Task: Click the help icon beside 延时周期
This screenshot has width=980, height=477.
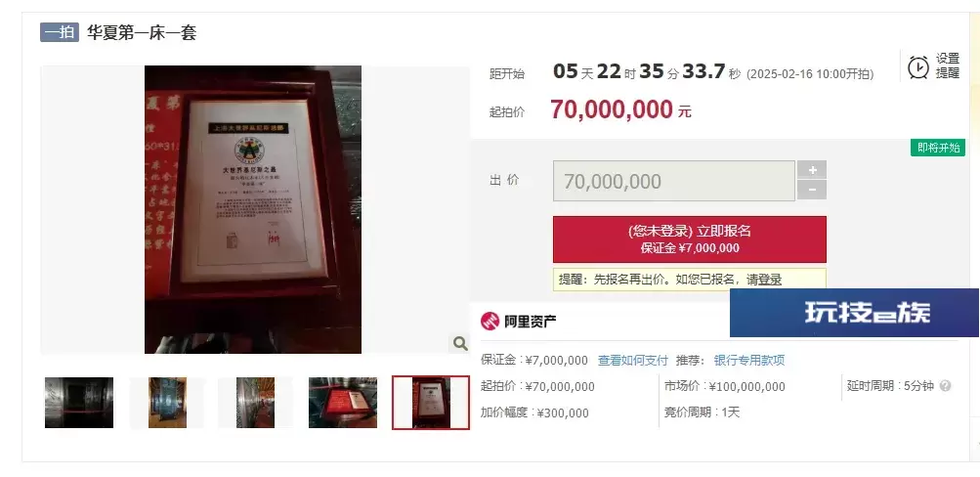Action: [945, 386]
